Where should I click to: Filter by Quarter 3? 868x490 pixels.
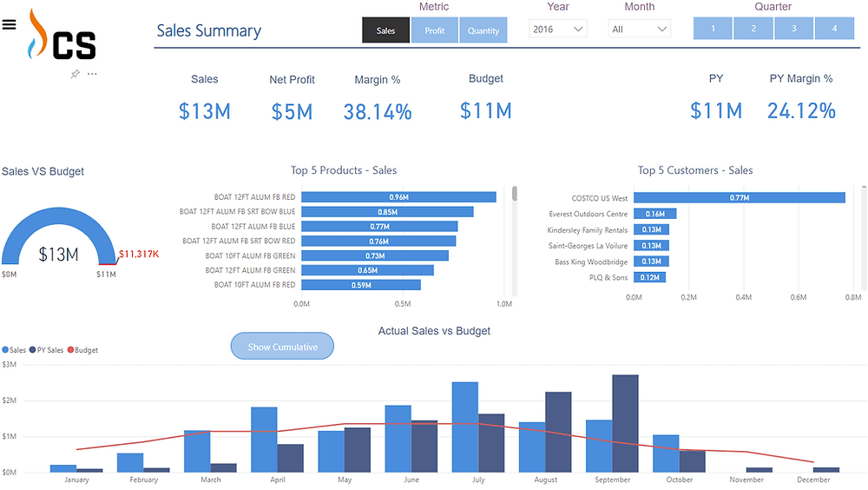tap(794, 29)
